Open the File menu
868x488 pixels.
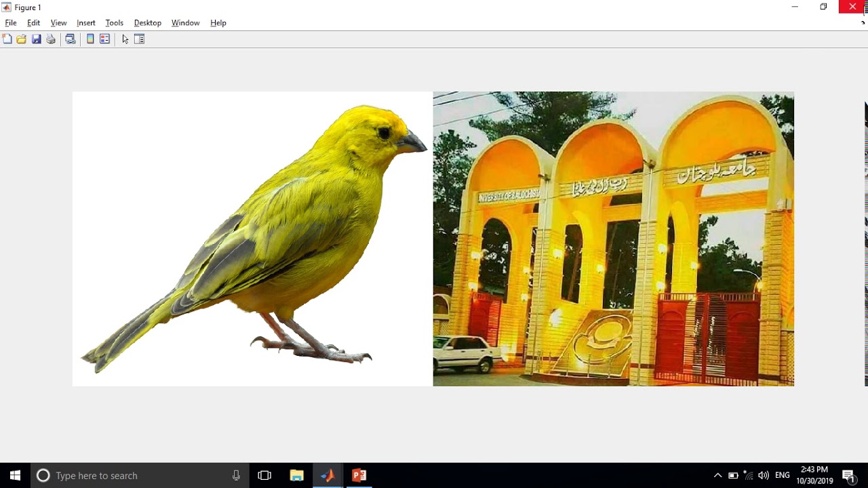click(x=11, y=23)
